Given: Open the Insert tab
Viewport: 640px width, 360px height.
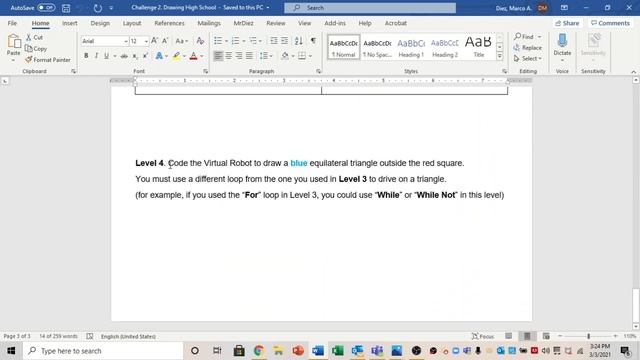Looking at the screenshot, I should click(x=70, y=23).
